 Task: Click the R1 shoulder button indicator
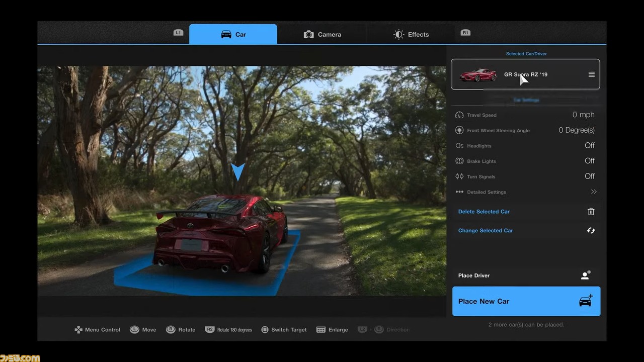[x=465, y=33]
